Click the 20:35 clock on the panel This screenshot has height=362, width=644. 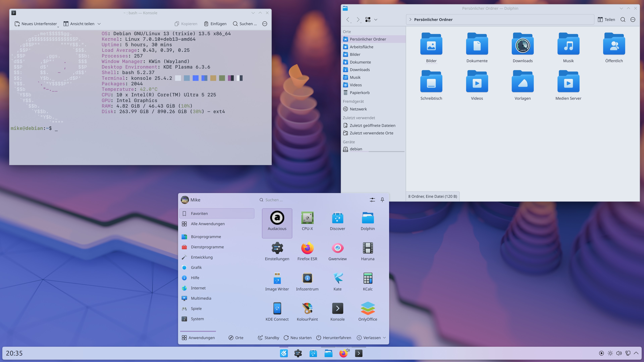click(14, 353)
